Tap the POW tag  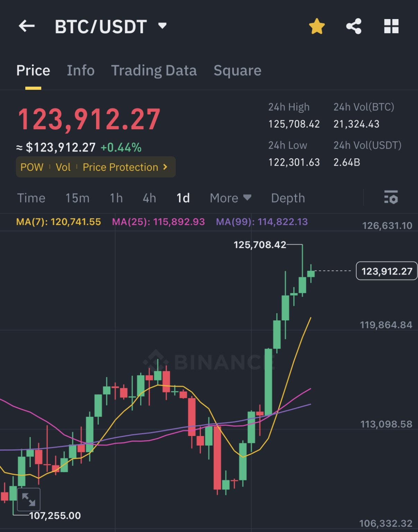click(32, 167)
